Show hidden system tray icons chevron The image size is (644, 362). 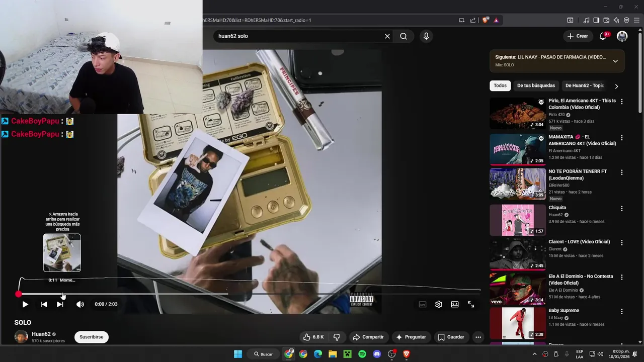coord(534,354)
